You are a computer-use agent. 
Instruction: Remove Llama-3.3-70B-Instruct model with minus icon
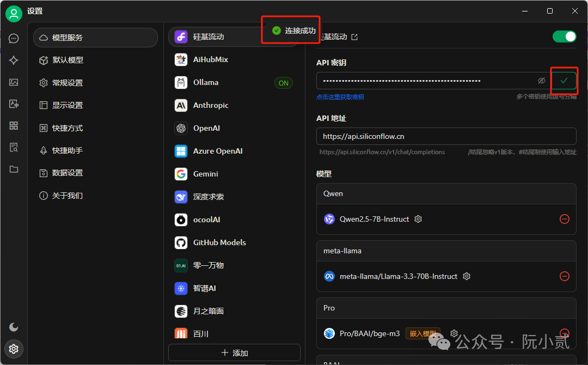(x=565, y=276)
